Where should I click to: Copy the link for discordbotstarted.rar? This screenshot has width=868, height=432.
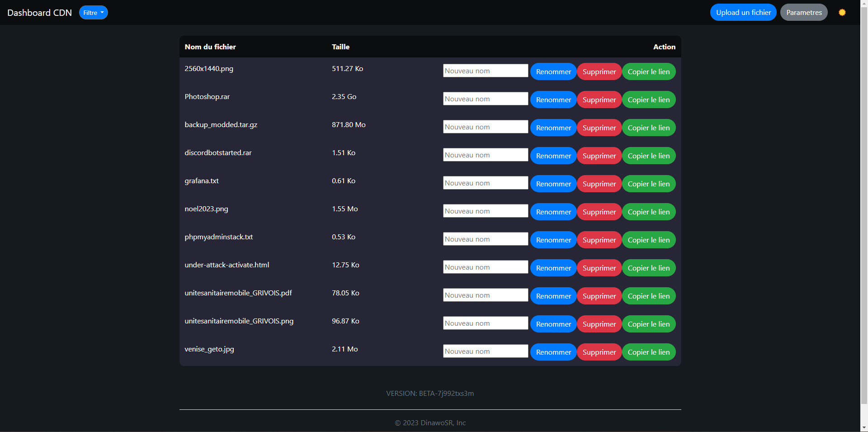click(648, 156)
